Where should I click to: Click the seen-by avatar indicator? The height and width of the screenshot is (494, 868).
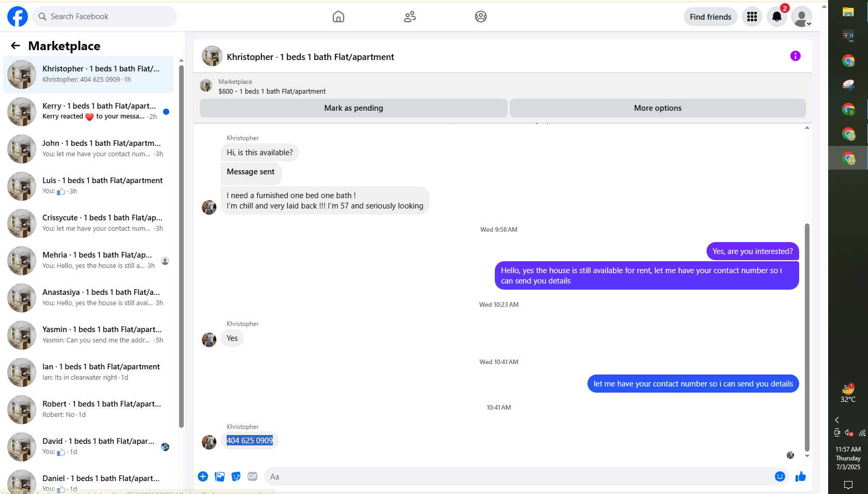pos(790,455)
